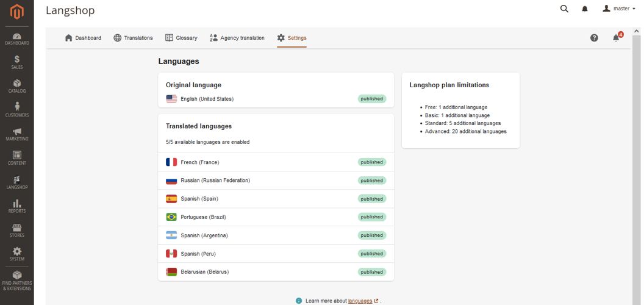Image resolution: width=644 pixels, height=305 pixels.
Task: Click published badge for Spanish (Argentina)
Action: click(x=371, y=235)
